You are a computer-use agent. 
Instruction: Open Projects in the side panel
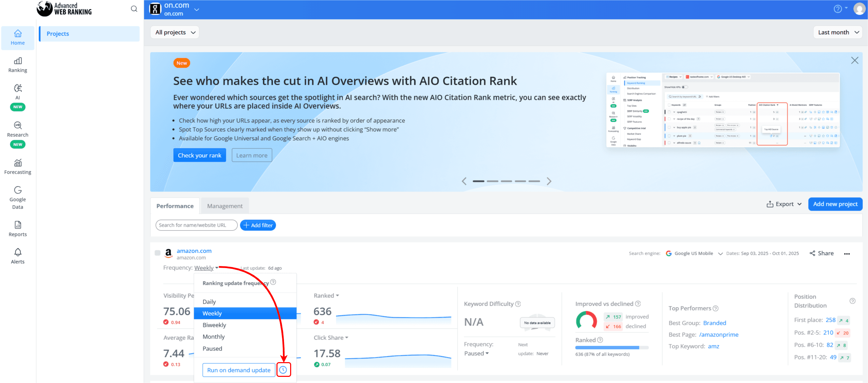coord(89,34)
